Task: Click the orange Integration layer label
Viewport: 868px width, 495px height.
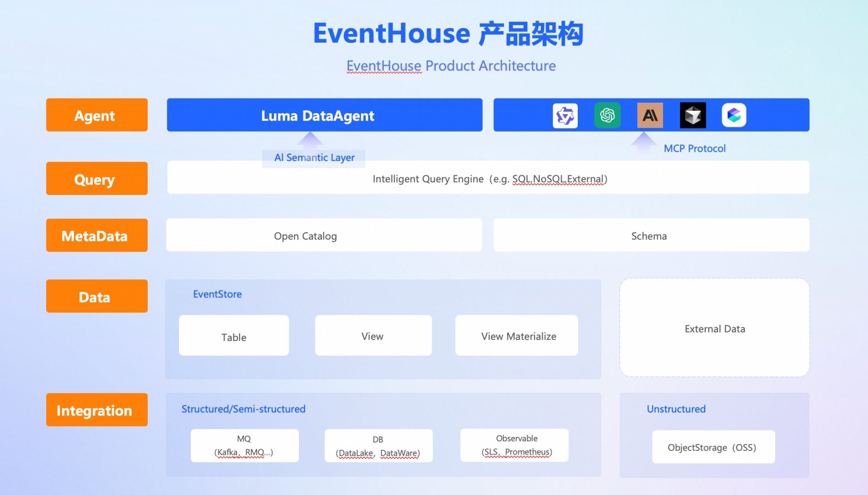Action: (97, 410)
